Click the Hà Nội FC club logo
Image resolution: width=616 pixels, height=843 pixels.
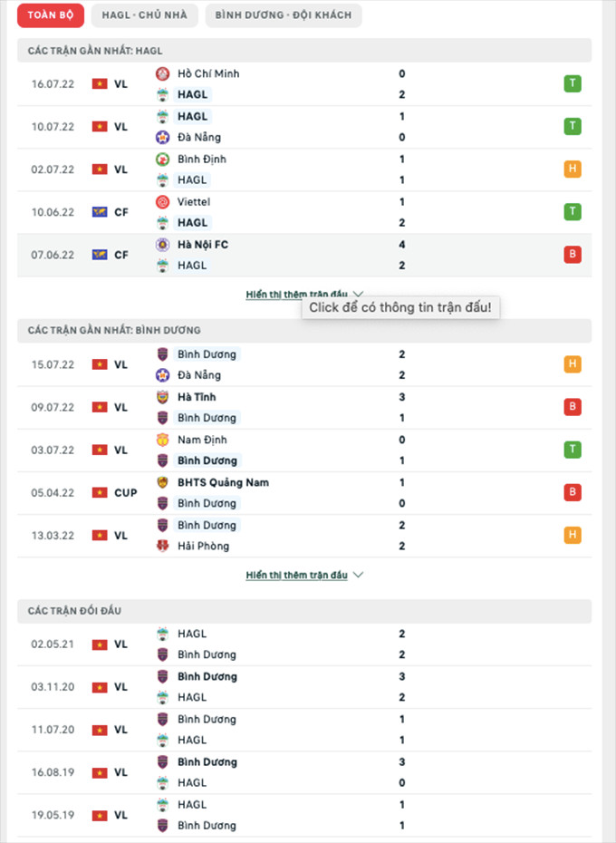163,245
